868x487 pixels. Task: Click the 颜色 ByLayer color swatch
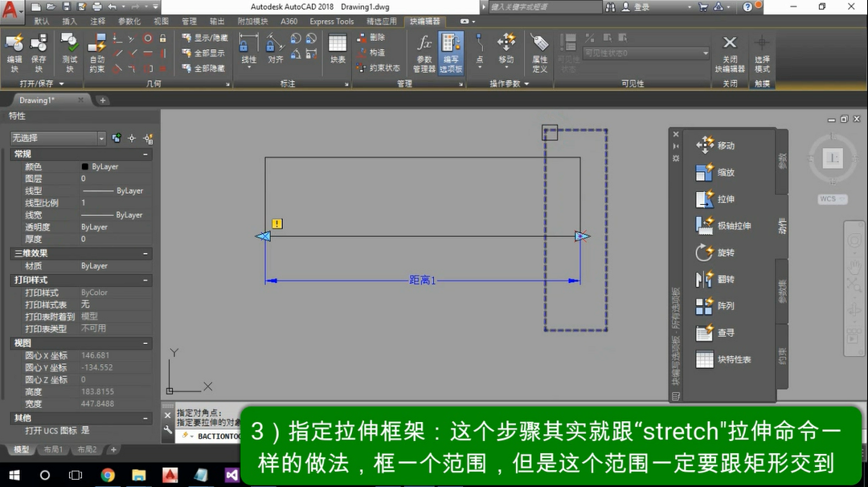pos(84,166)
